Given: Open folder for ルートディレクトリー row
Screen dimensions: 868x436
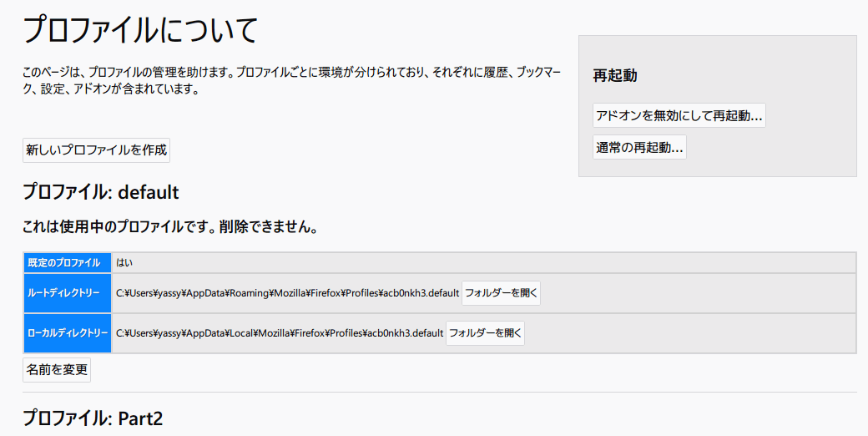Looking at the screenshot, I should (x=501, y=293).
